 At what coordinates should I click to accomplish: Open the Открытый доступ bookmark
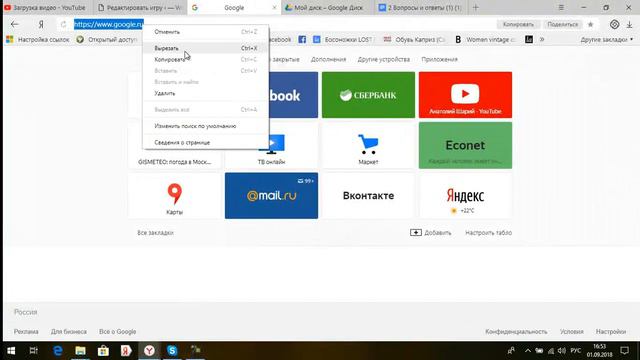(x=107, y=40)
